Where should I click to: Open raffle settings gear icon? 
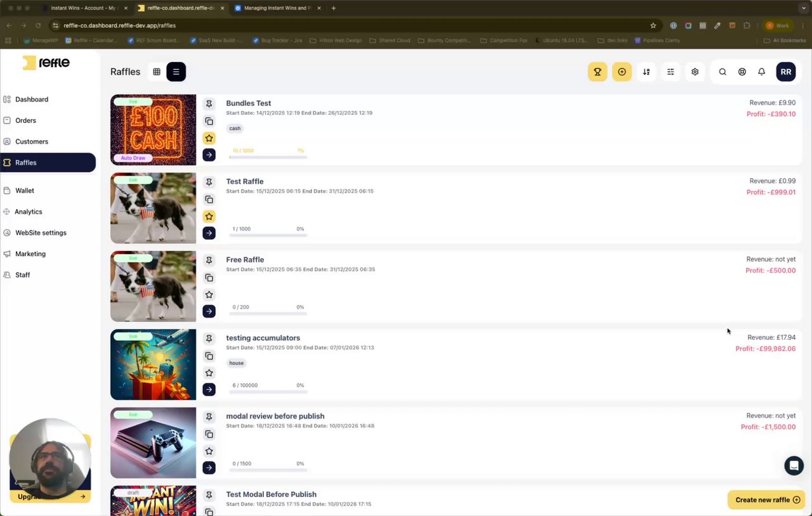tap(695, 72)
